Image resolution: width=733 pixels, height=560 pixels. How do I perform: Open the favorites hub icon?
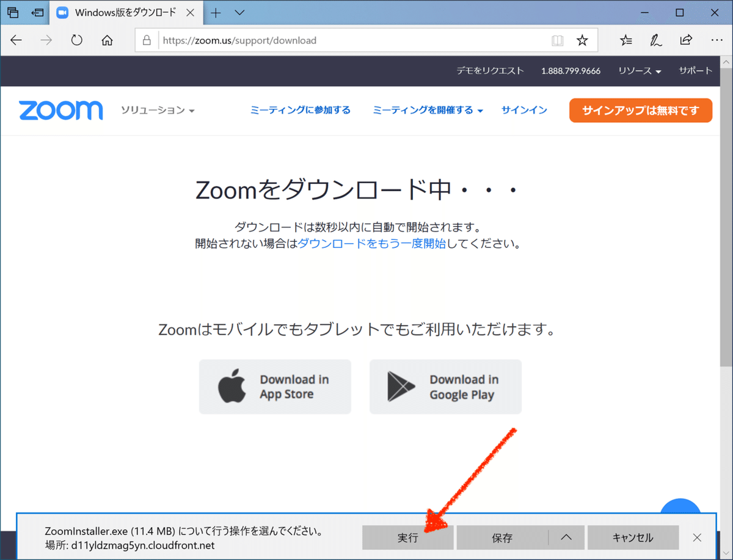point(626,41)
